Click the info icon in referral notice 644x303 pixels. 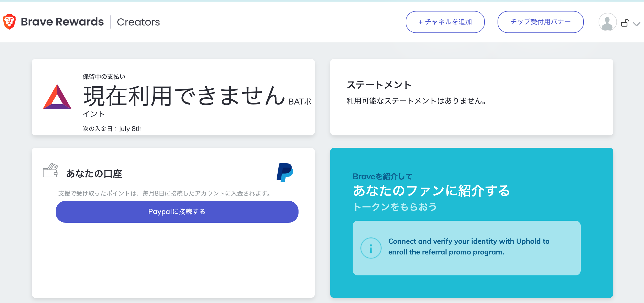tap(371, 248)
